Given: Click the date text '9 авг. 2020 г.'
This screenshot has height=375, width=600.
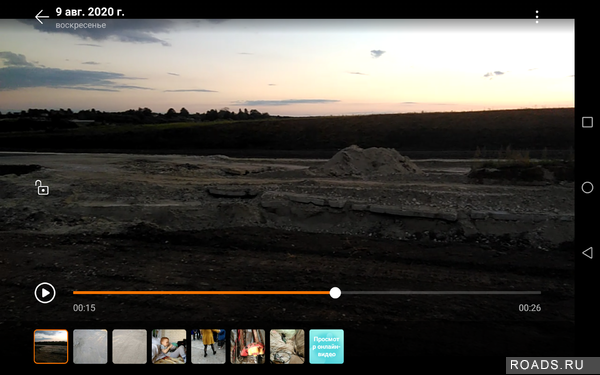Looking at the screenshot, I should (x=90, y=12).
